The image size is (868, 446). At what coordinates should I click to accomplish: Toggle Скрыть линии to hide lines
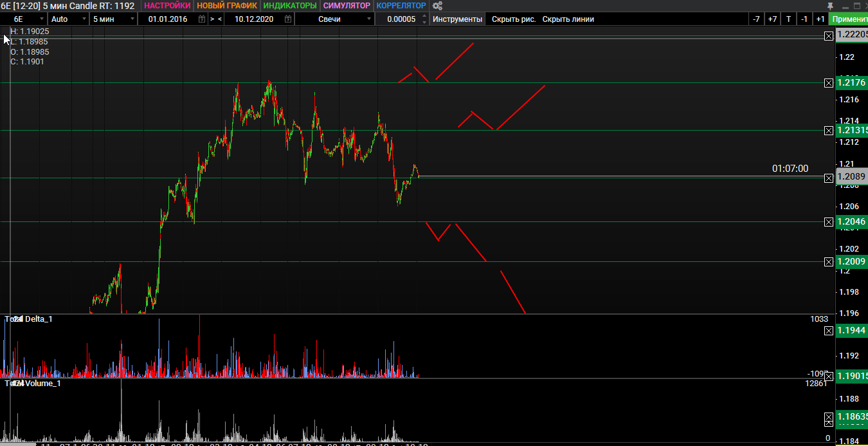[568, 19]
